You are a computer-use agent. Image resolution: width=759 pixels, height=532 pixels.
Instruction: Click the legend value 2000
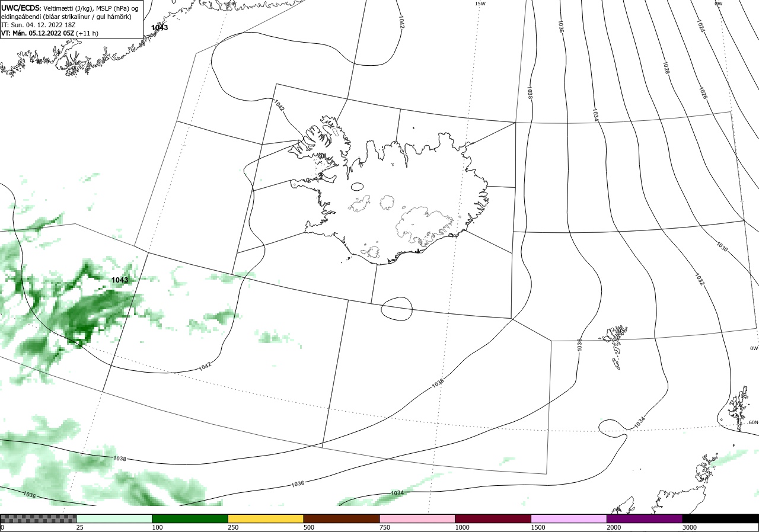(614, 527)
